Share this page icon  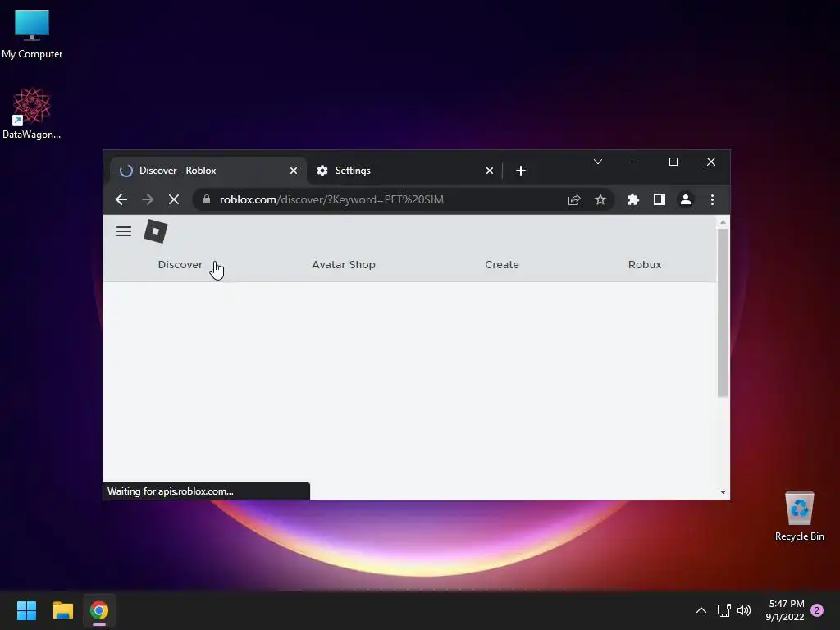(574, 200)
